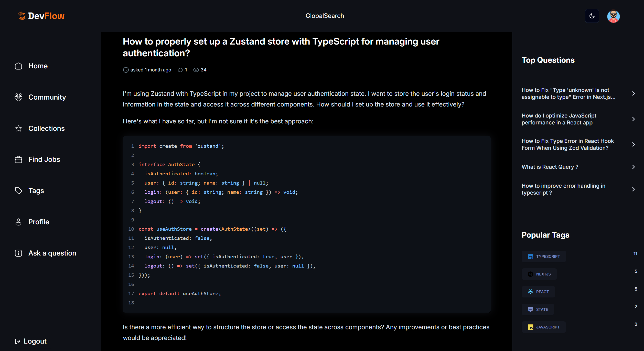Open Community via people icon

[18, 97]
